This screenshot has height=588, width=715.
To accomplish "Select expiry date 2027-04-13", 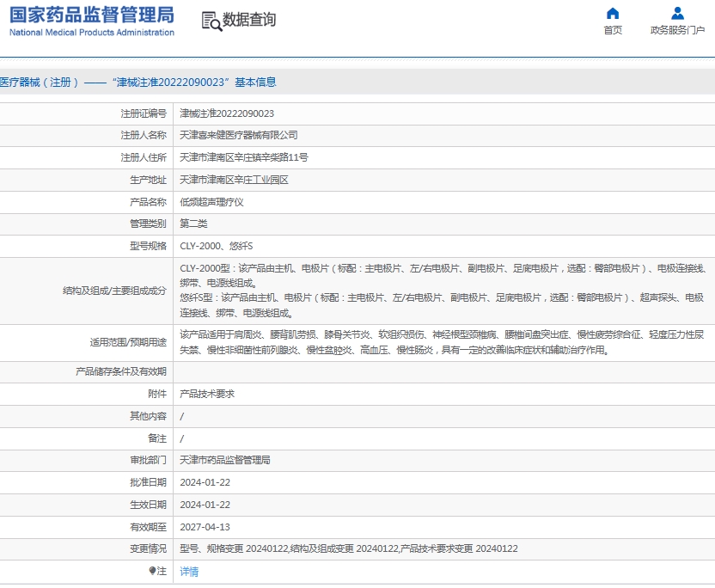I will pyautogui.click(x=205, y=527).
